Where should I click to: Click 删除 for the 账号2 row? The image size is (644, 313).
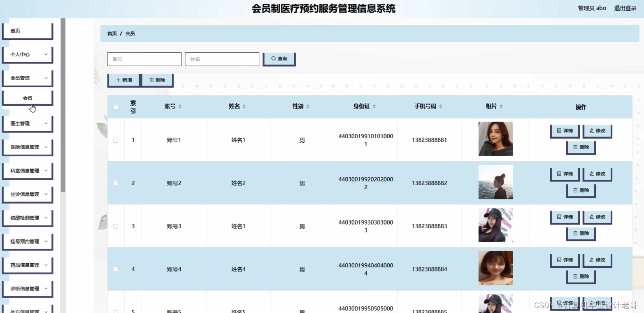pyautogui.click(x=581, y=191)
